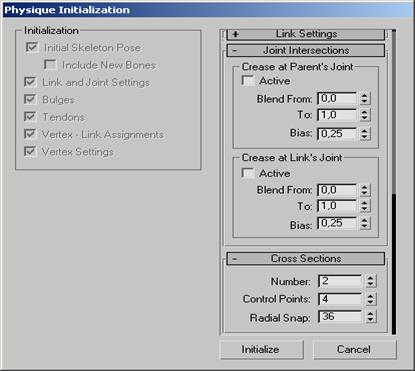Viewport: 415px width, 371px height.
Task: Click the Number field in Cross Sections
Action: coord(340,281)
